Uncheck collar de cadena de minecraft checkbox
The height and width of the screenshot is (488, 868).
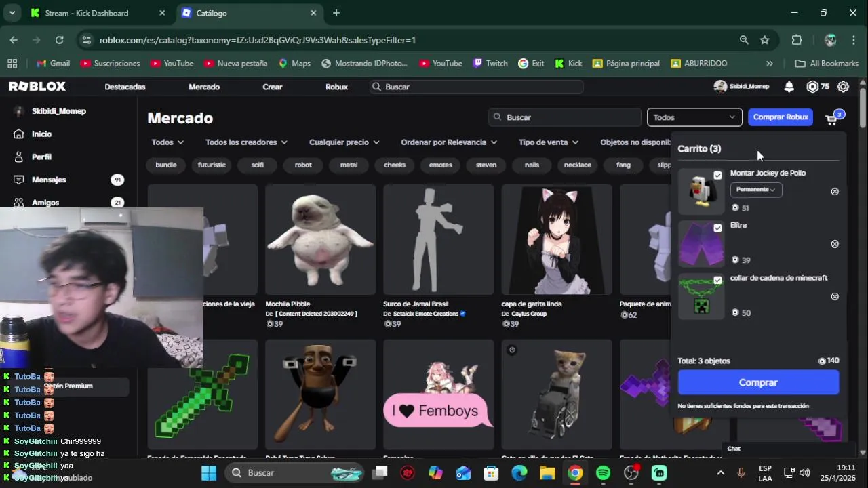[717, 280]
